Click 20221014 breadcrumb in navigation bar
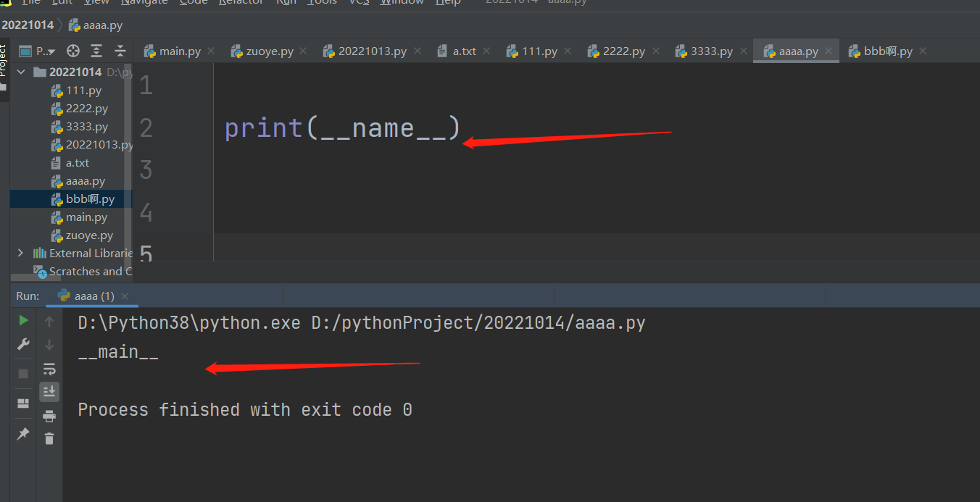This screenshot has height=502, width=980. (x=28, y=25)
